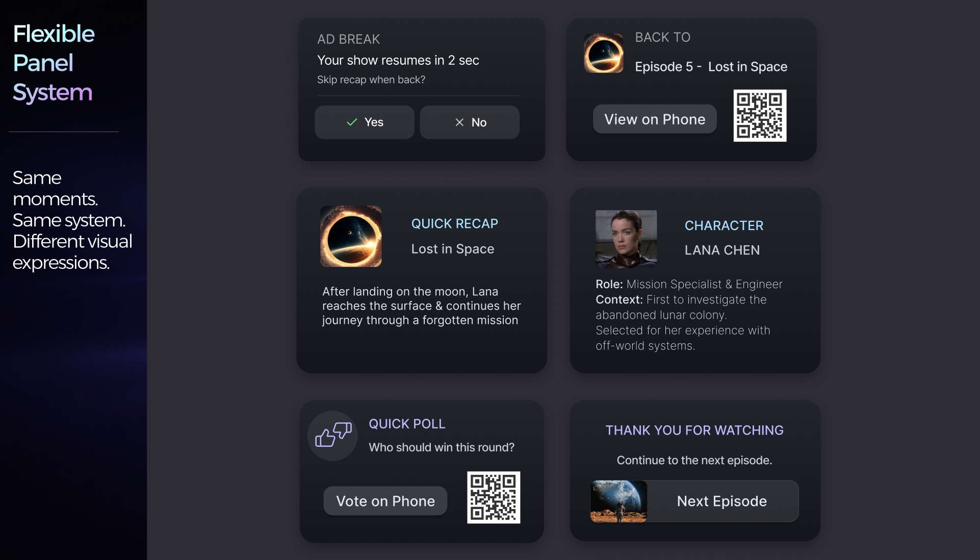This screenshot has height=560, width=980.
Task: Click the Episode 5 - Lost in Space title
Action: [711, 67]
